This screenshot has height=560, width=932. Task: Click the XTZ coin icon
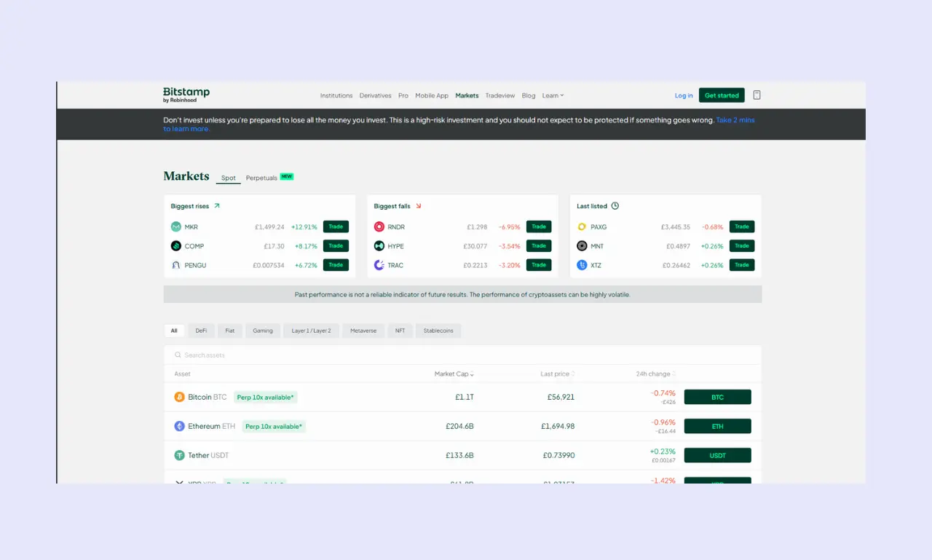(x=582, y=265)
